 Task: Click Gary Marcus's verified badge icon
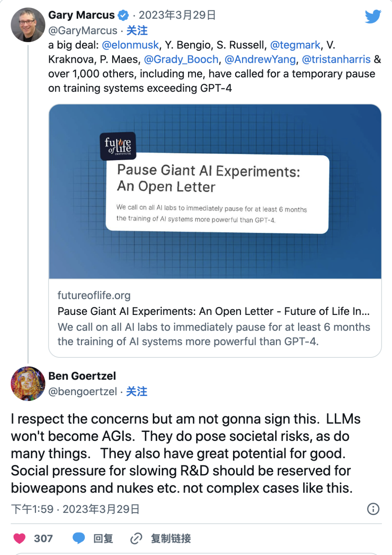coord(123,15)
